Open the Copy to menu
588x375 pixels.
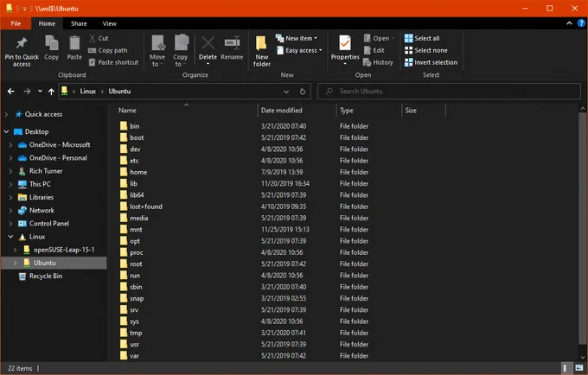[181, 51]
